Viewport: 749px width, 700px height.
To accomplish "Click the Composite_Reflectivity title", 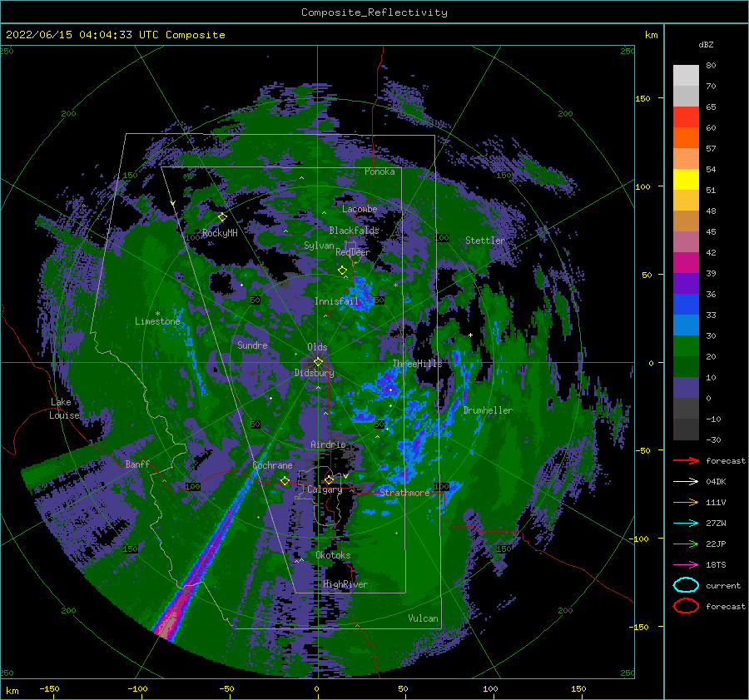I will point(374,12).
